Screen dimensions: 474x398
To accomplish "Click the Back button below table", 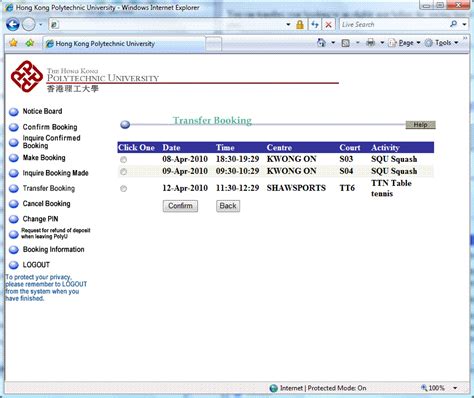I will tap(228, 206).
